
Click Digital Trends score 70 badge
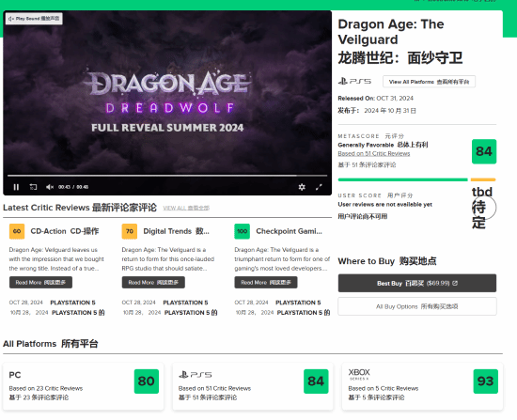click(130, 231)
